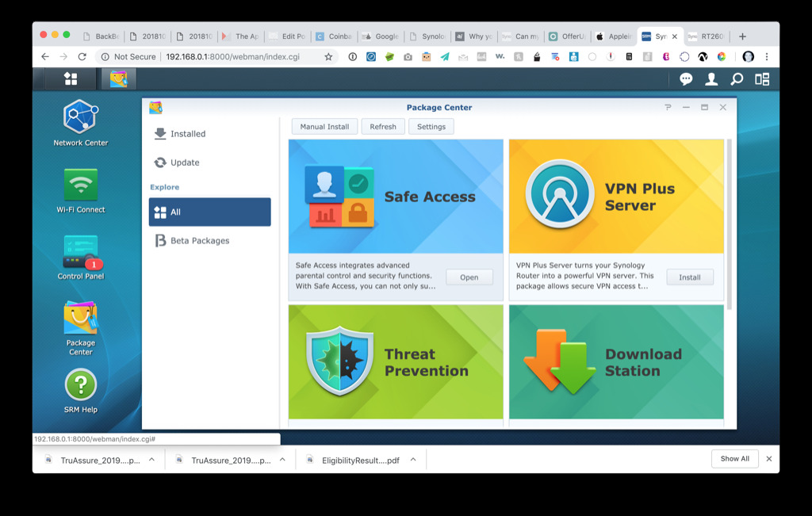Open Network Center from the desktop
The image size is (812, 516).
tap(81, 123)
